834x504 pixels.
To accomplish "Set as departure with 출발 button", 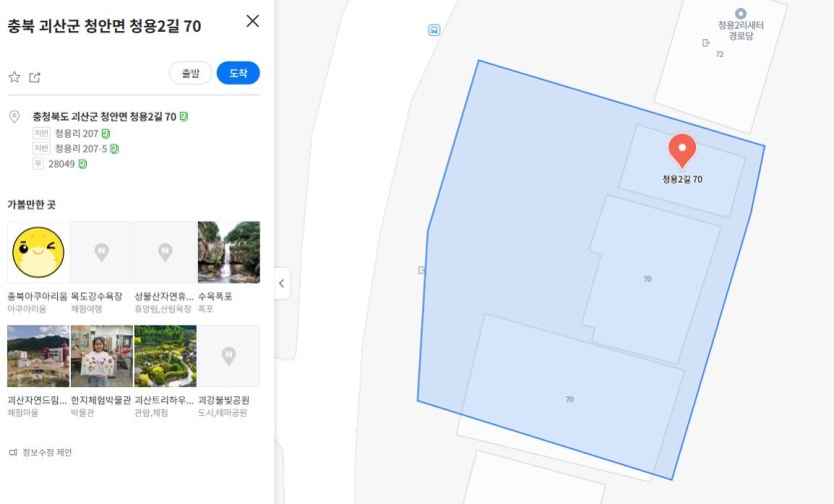I will 191,73.
